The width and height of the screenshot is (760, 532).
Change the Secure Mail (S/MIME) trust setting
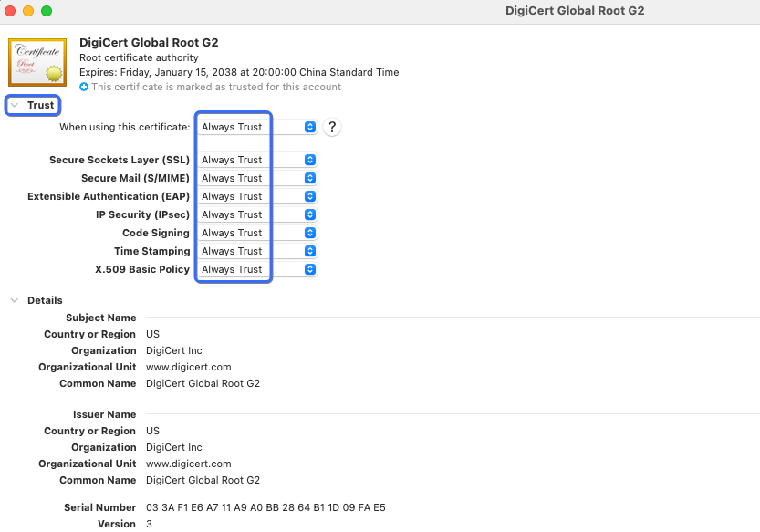256,178
